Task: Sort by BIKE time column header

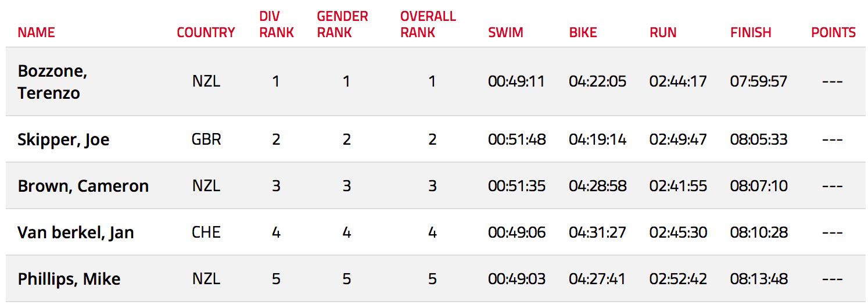Action: (583, 33)
